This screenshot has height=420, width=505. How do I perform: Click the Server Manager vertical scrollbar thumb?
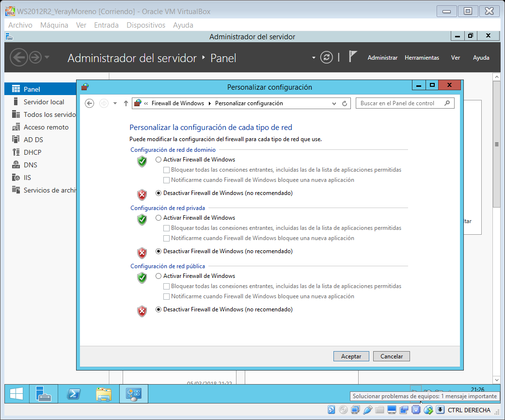click(497, 144)
